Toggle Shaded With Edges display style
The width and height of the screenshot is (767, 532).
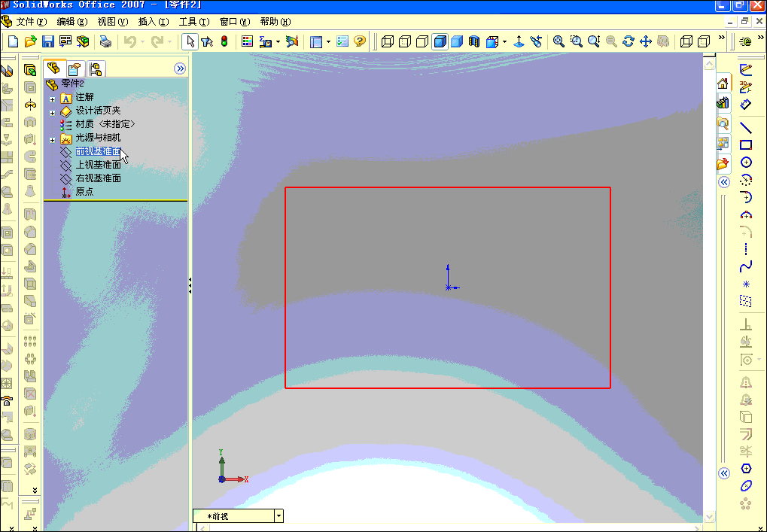(x=440, y=41)
